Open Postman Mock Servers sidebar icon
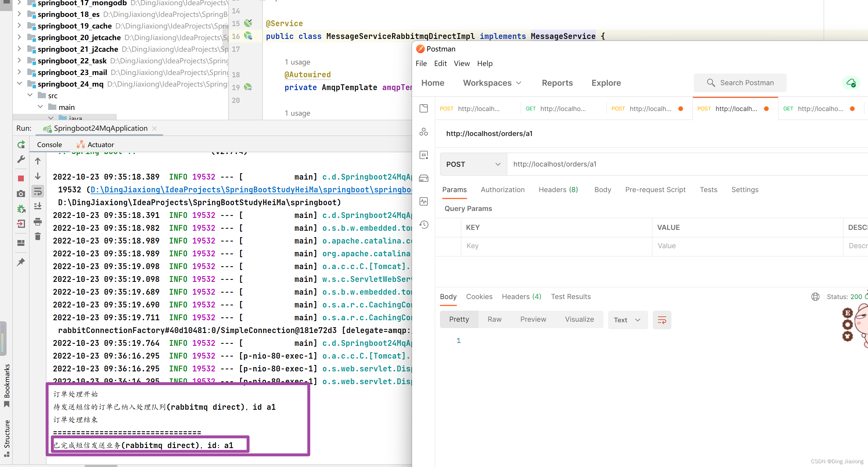 tap(424, 178)
